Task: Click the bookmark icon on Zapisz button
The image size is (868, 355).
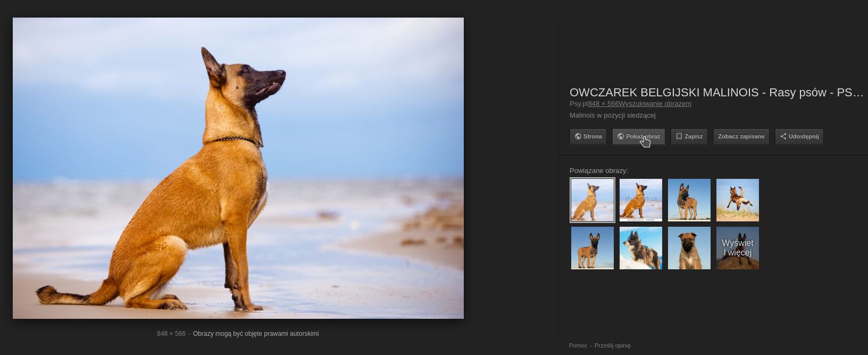Action: tap(679, 136)
